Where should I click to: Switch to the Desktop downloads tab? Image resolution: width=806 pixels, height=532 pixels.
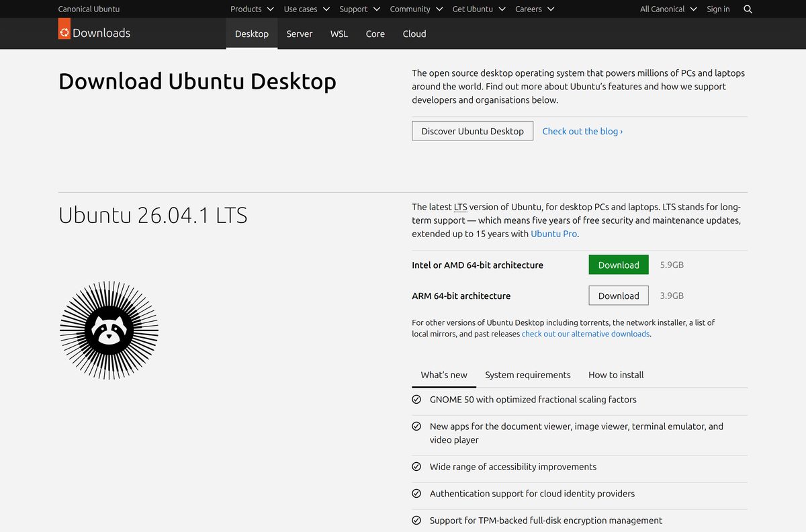coord(252,34)
